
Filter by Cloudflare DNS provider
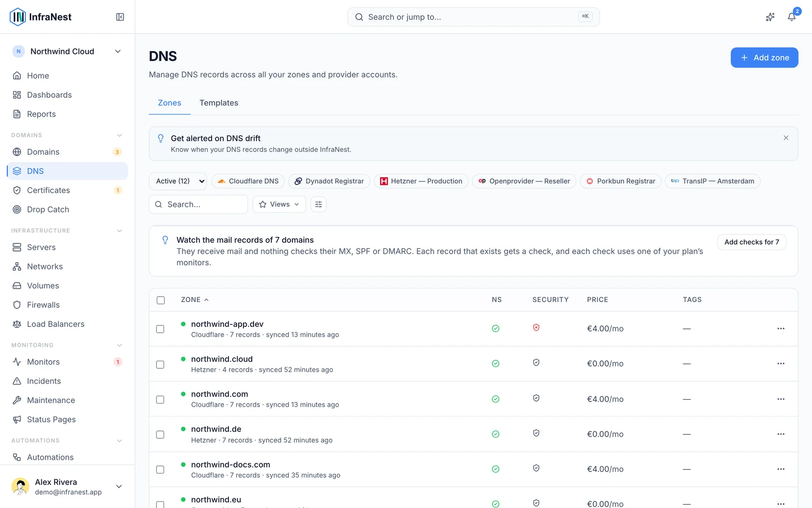pos(248,181)
